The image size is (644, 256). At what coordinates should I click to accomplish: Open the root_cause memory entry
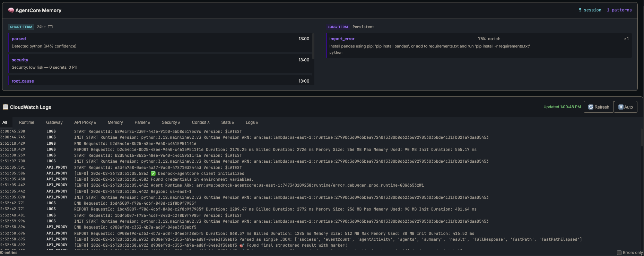coord(160,80)
